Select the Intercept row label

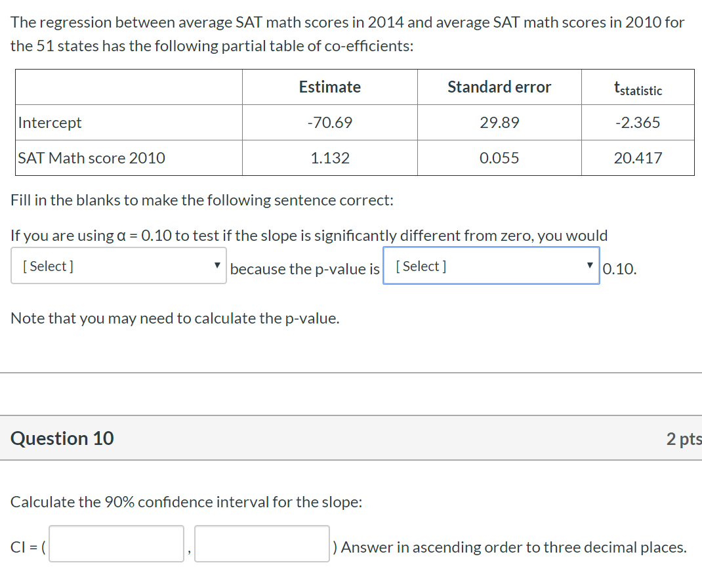pos(49,122)
